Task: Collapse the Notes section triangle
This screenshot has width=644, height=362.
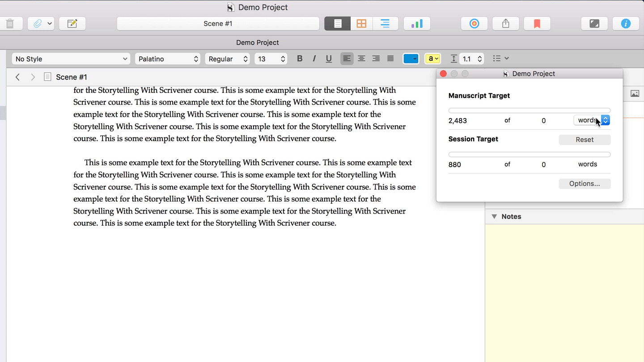Action: tap(494, 216)
